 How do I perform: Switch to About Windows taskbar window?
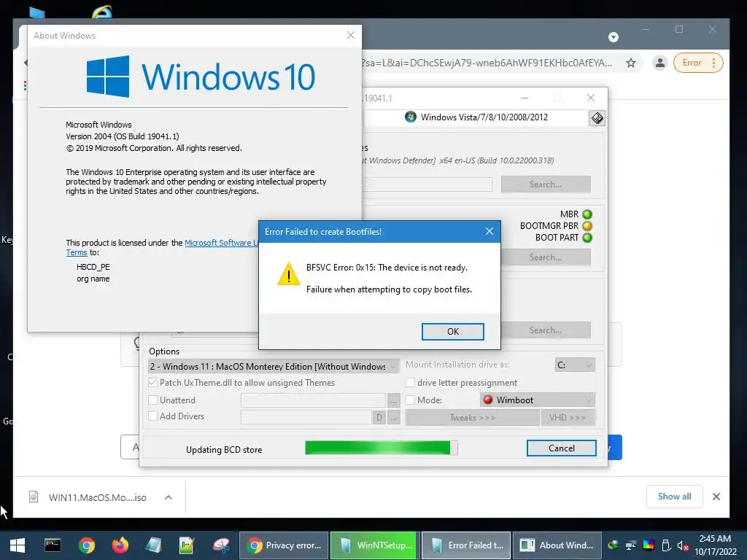(557, 545)
